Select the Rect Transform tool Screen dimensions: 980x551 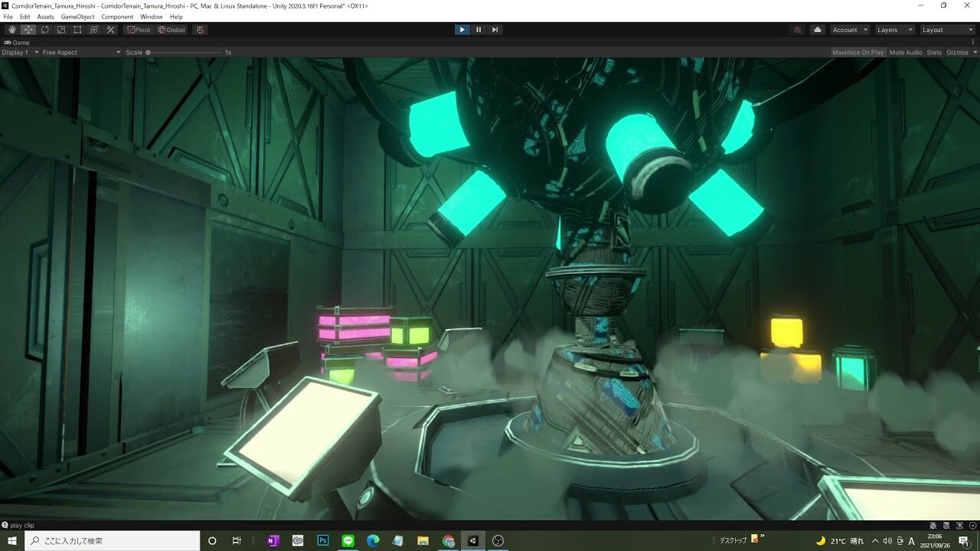tap(77, 29)
